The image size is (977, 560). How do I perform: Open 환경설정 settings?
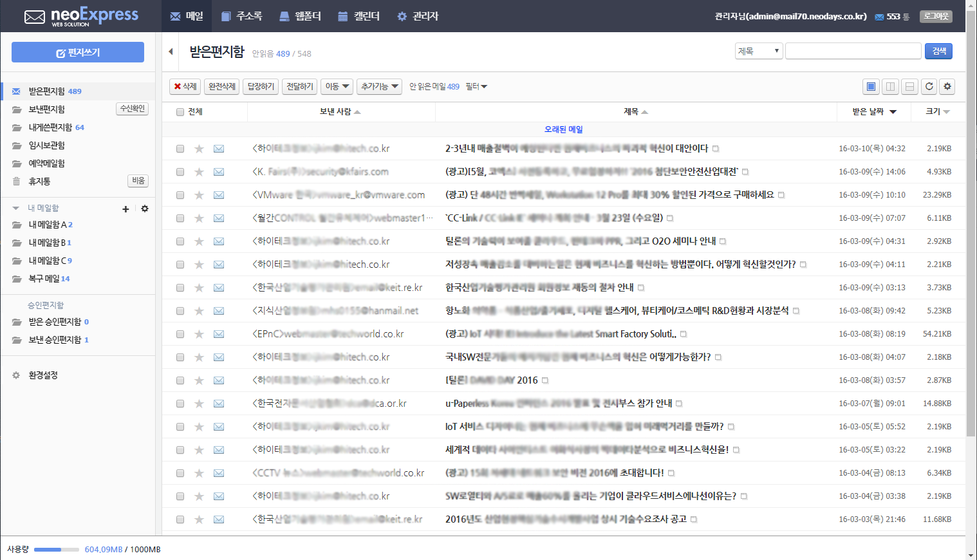(42, 375)
